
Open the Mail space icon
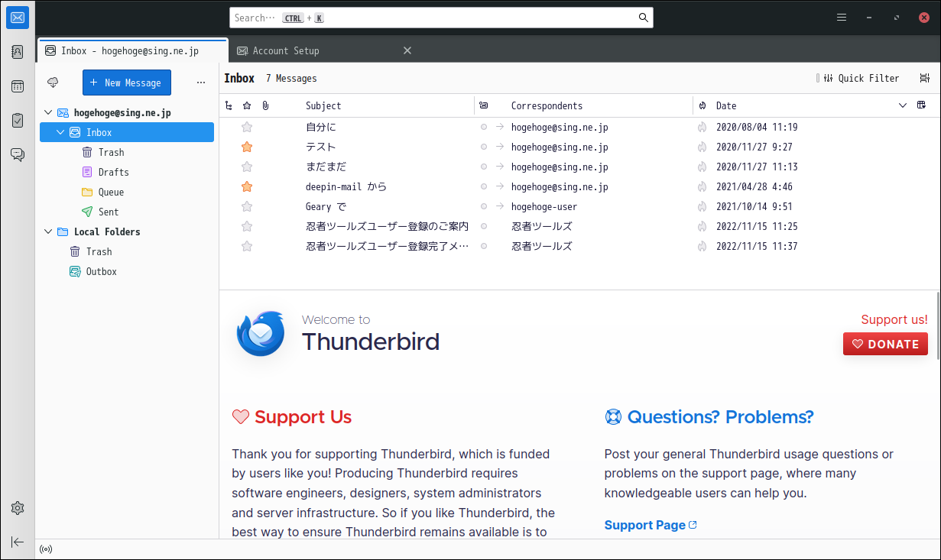point(18,18)
